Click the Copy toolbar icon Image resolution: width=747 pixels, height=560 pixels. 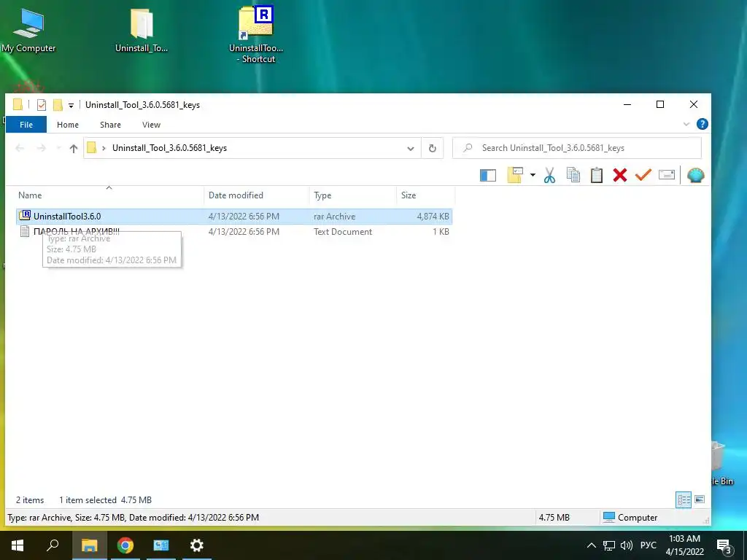(573, 175)
